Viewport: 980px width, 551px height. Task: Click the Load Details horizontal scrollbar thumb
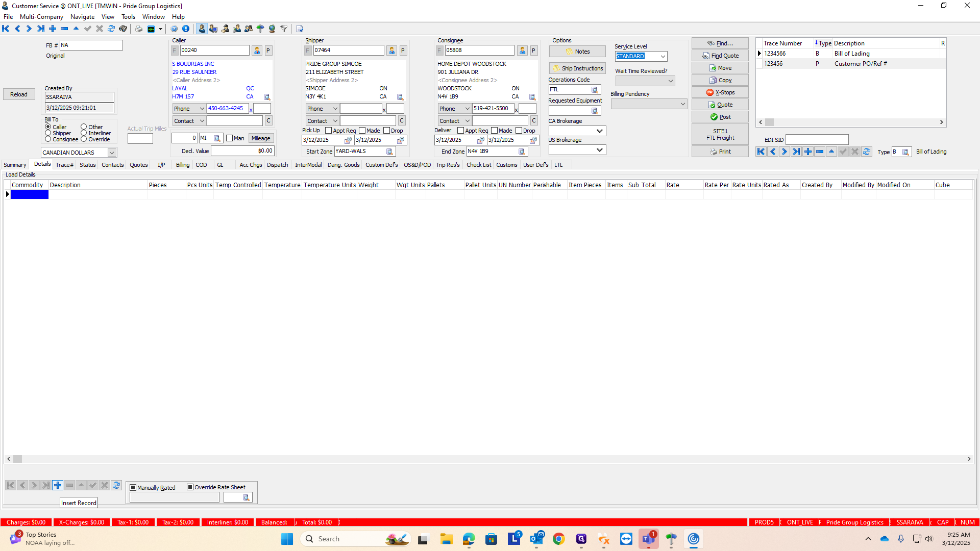click(x=18, y=459)
